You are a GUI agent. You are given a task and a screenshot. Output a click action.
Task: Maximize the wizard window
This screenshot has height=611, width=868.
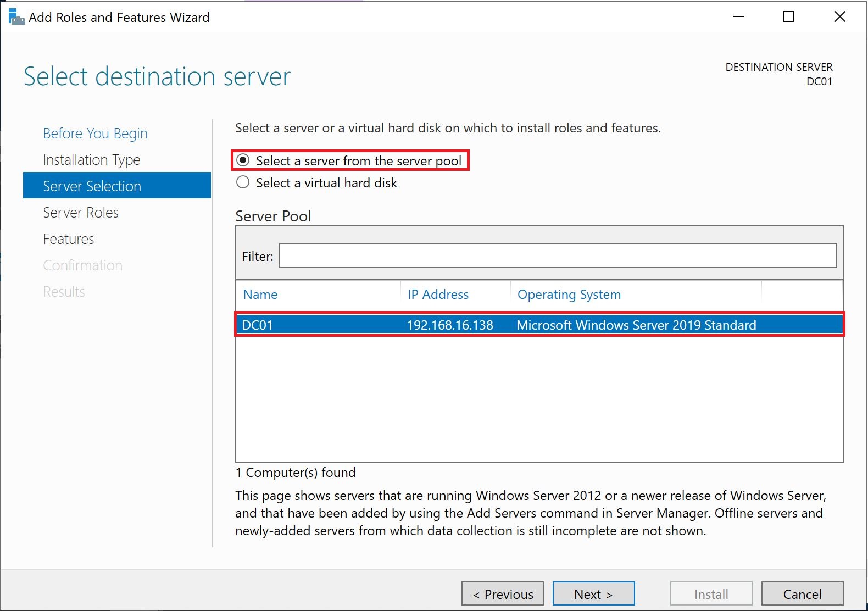[789, 16]
